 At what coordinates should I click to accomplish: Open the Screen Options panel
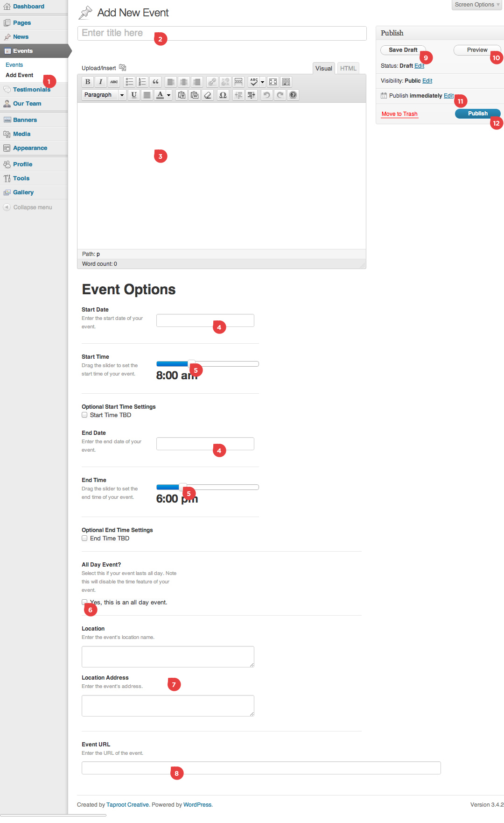[x=476, y=5]
